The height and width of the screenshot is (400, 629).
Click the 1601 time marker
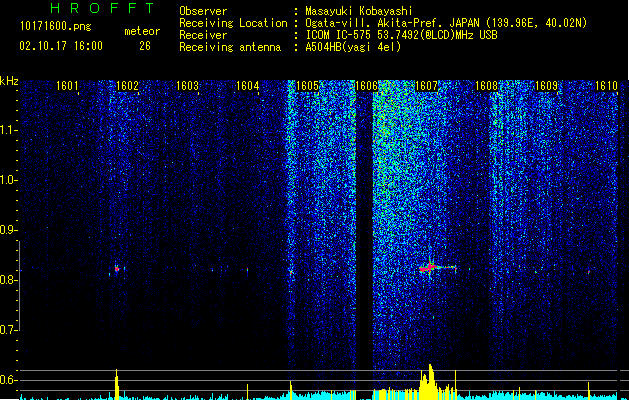click(x=67, y=85)
